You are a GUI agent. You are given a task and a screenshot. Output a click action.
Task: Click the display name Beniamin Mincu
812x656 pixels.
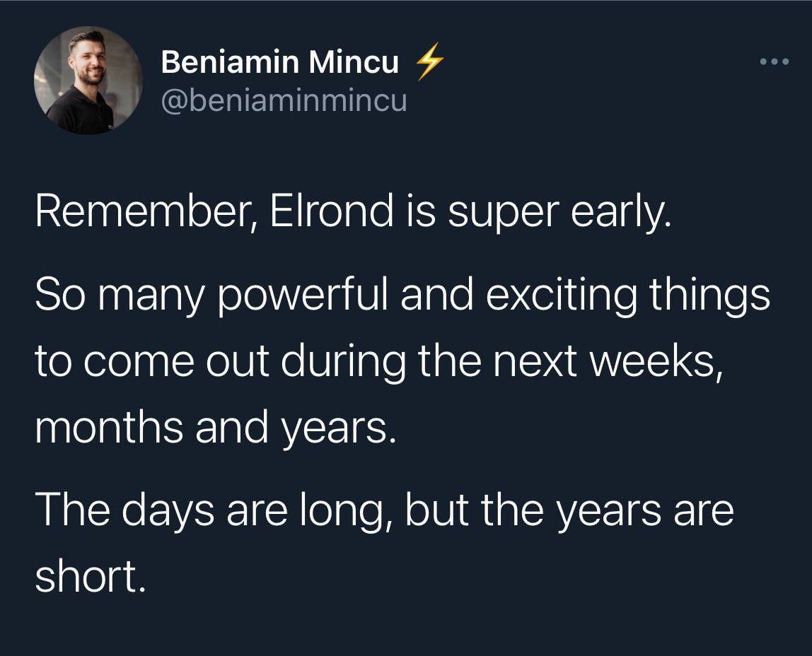tap(279, 64)
